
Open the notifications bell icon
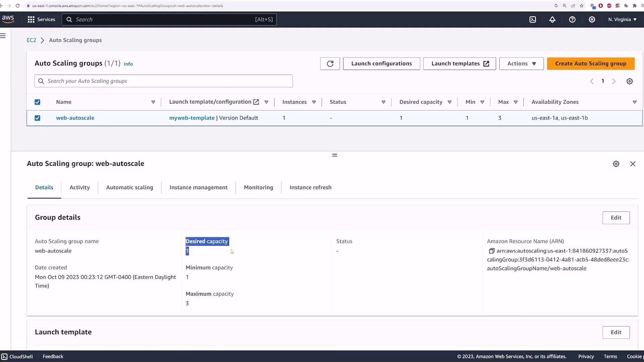[x=552, y=19]
